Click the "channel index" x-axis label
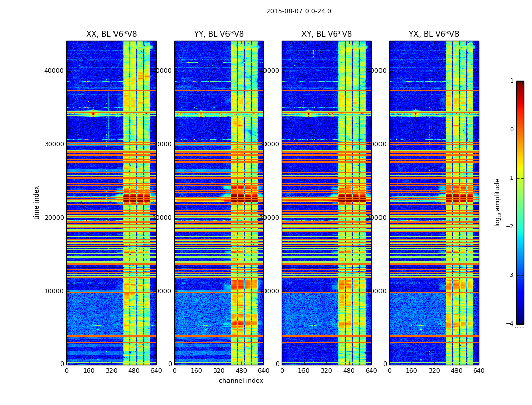 pyautogui.click(x=241, y=381)
